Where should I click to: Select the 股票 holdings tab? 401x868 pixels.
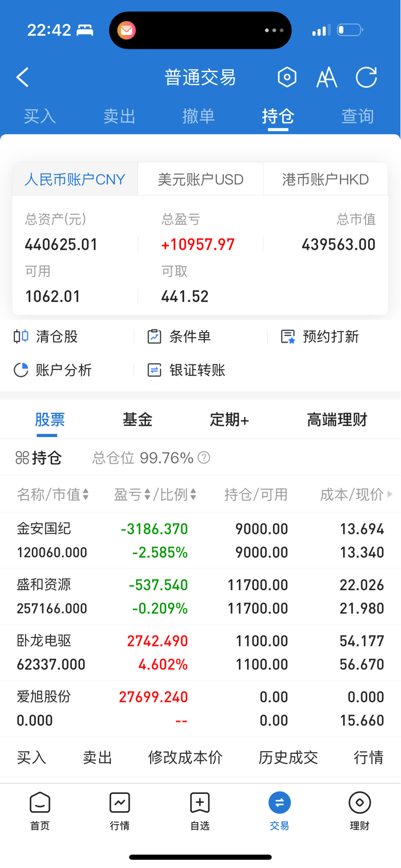[50, 419]
